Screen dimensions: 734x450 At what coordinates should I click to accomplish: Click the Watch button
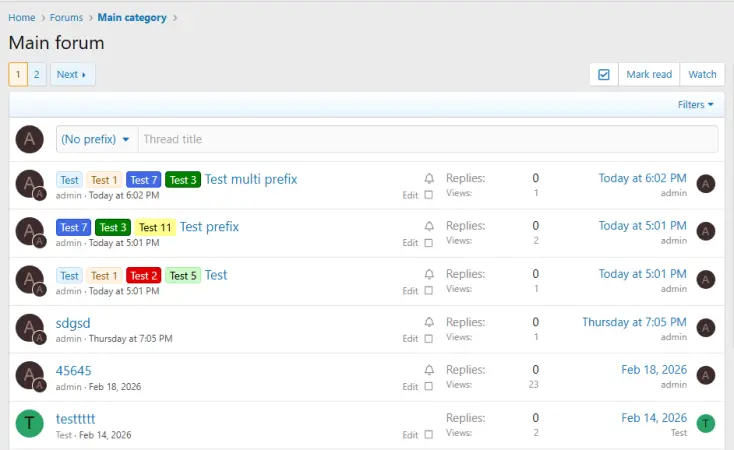[702, 75]
